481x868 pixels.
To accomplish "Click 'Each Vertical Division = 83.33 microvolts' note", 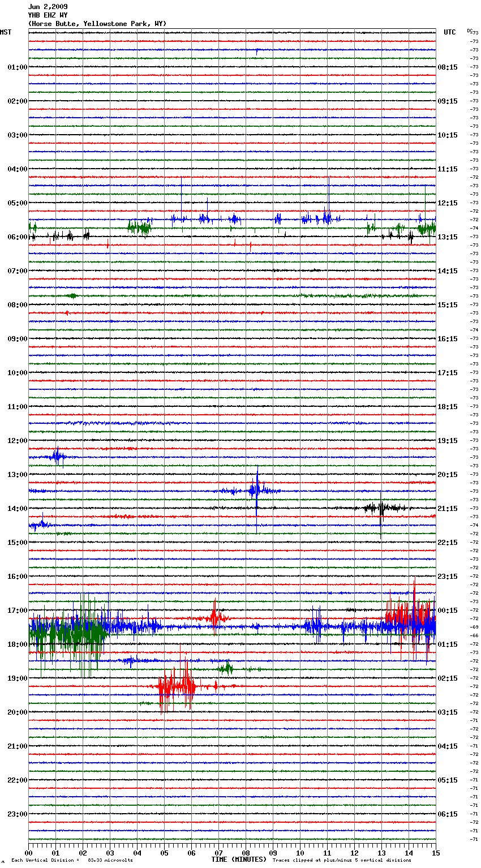I will (x=72, y=861).
